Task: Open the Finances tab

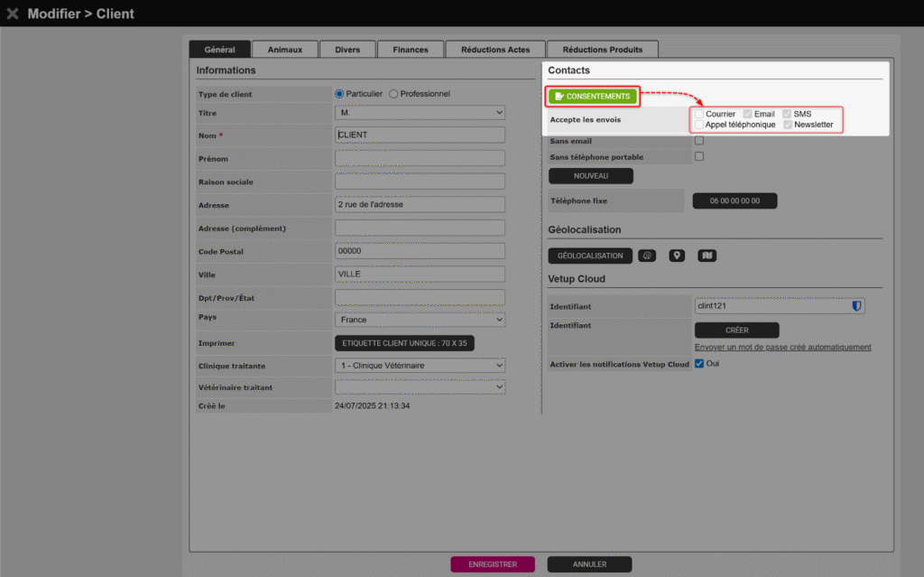Action: [411, 50]
